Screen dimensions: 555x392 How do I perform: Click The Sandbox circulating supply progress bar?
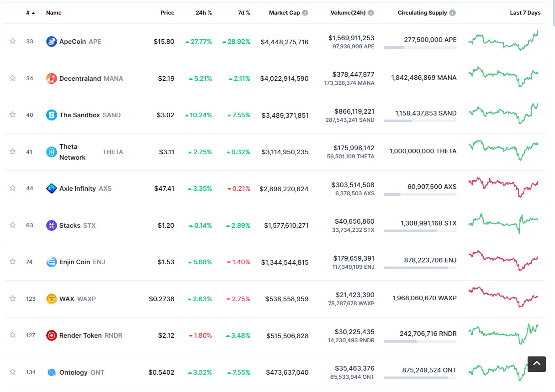coord(420,120)
